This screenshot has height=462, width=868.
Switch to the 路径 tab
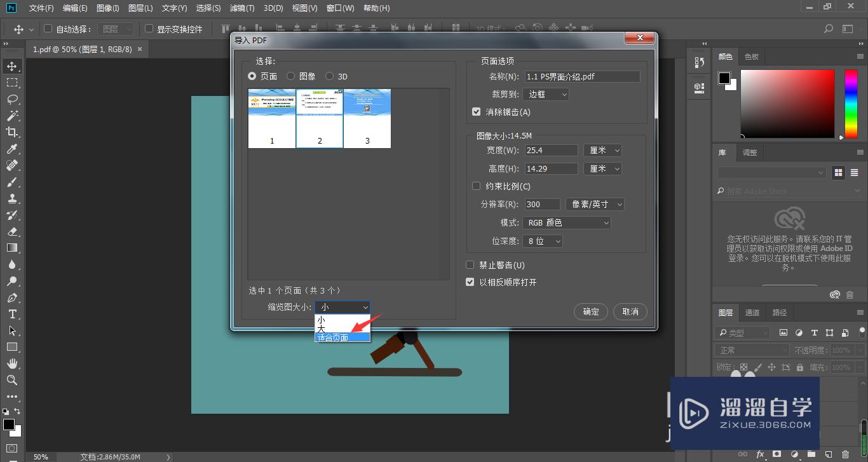pos(780,313)
